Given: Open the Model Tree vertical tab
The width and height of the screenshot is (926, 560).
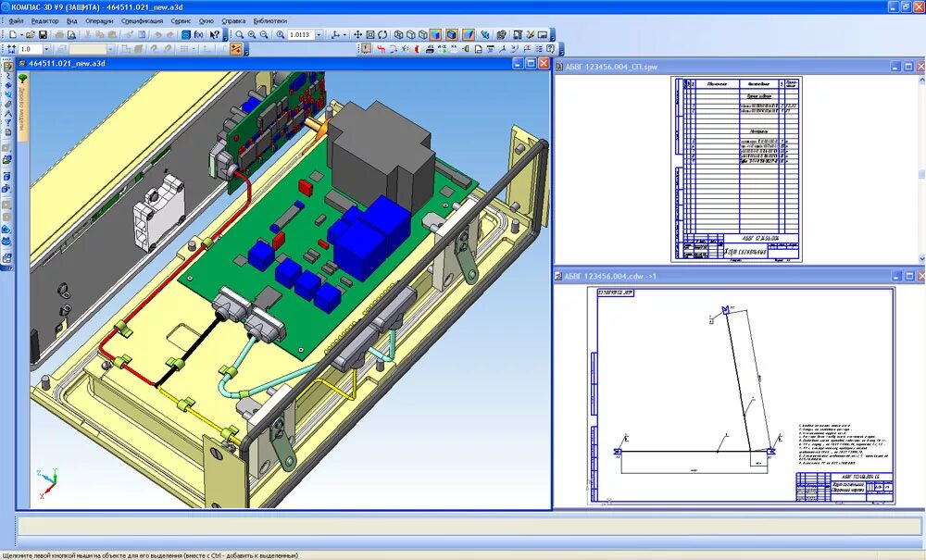Looking at the screenshot, I should pyautogui.click(x=22, y=106).
